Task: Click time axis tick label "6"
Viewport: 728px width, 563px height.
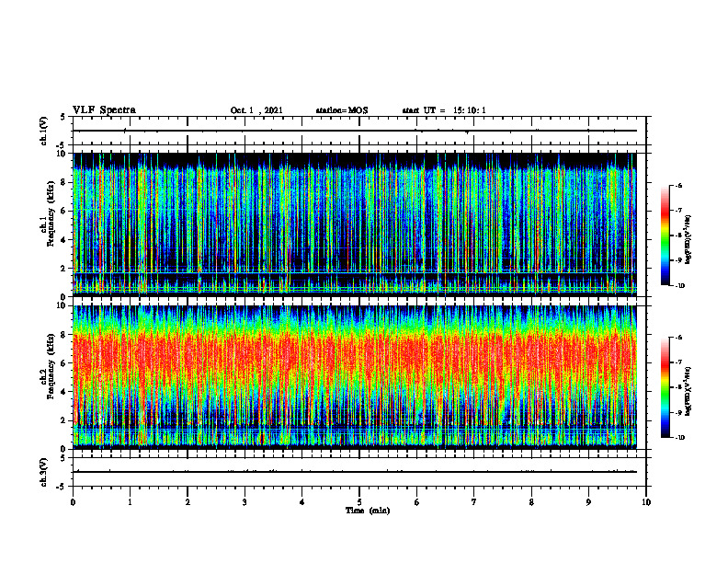Action: coord(417,502)
